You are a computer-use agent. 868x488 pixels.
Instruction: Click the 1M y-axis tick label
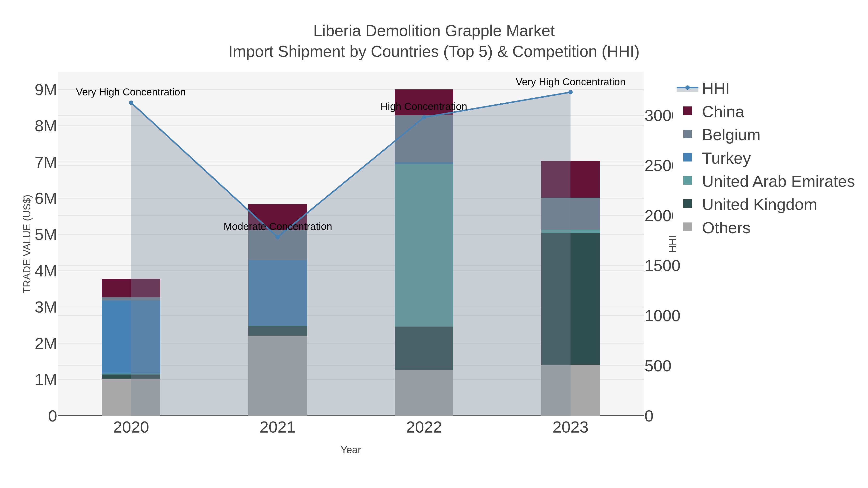[x=46, y=380]
